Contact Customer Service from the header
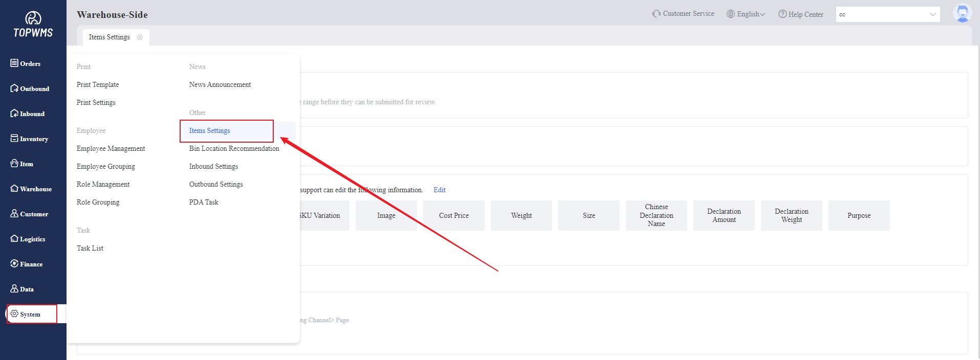The height and width of the screenshot is (360, 980). point(683,14)
